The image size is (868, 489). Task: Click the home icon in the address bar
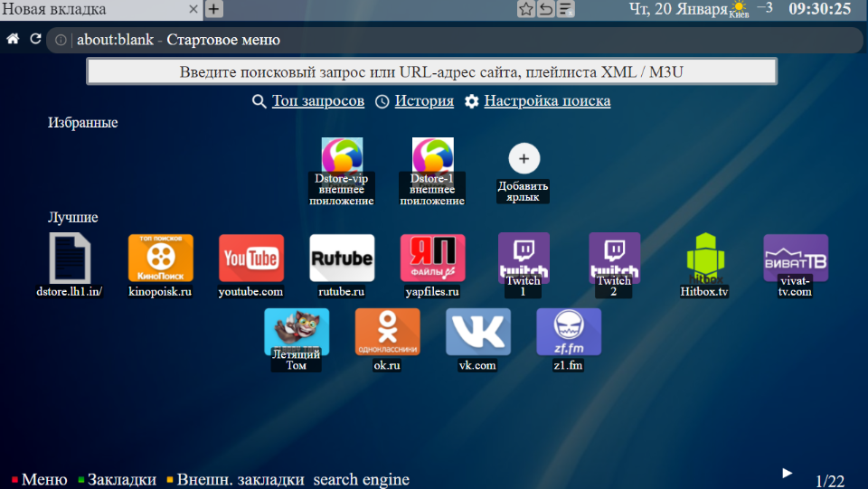click(13, 39)
